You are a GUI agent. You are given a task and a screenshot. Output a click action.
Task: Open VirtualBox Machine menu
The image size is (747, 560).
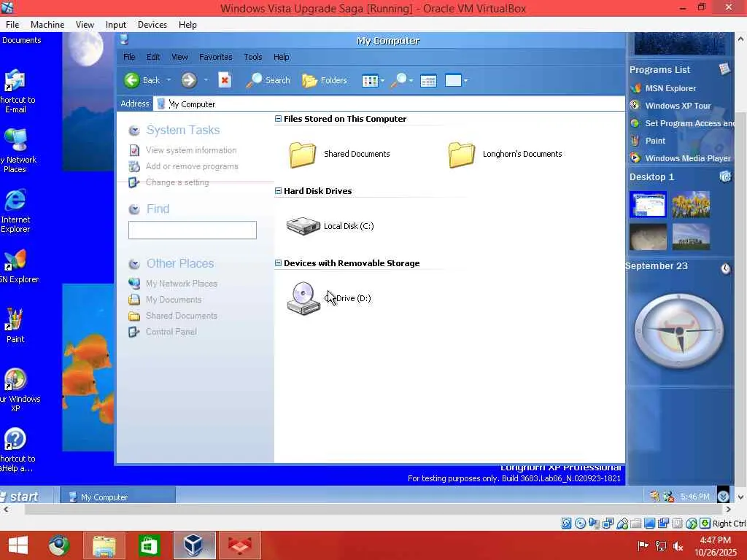point(47,25)
